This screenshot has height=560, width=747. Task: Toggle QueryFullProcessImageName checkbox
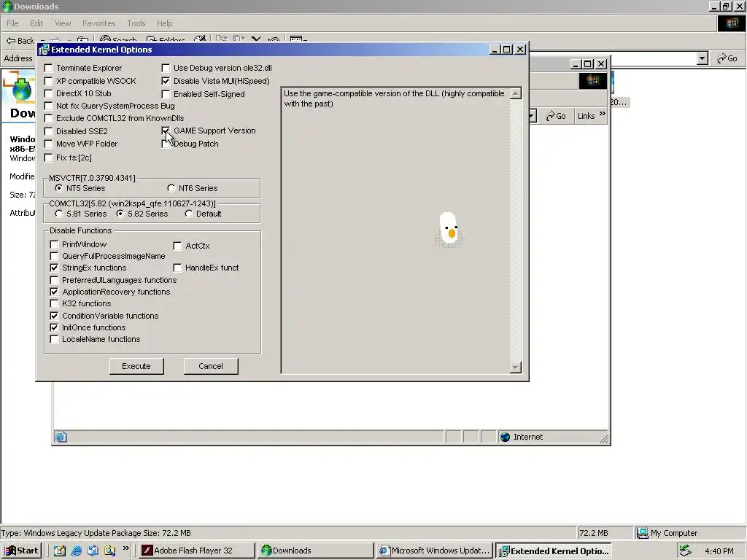pos(54,256)
